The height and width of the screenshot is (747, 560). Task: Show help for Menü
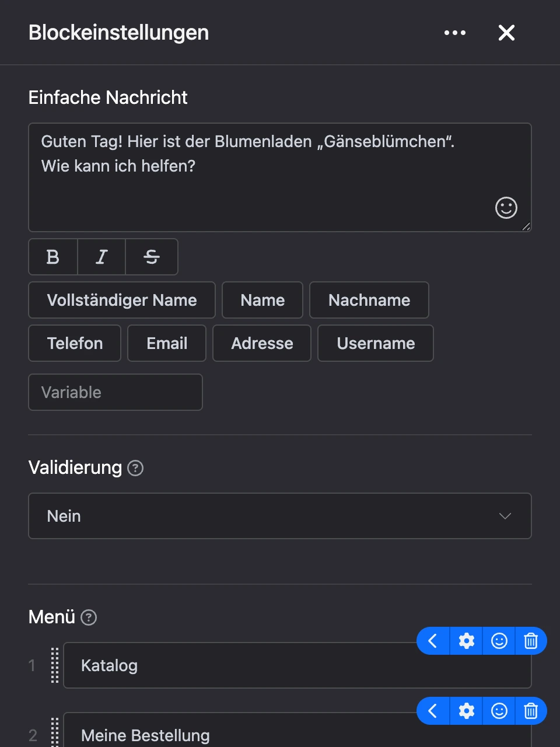(x=89, y=617)
